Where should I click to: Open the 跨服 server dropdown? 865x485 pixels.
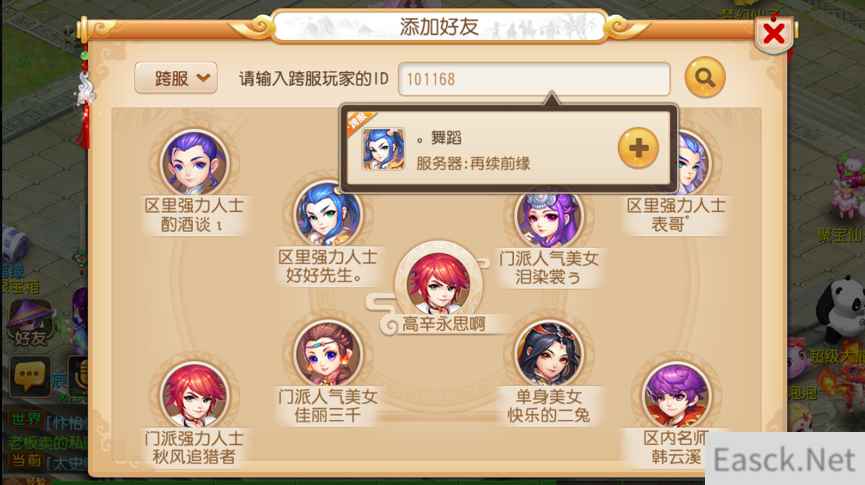176,78
